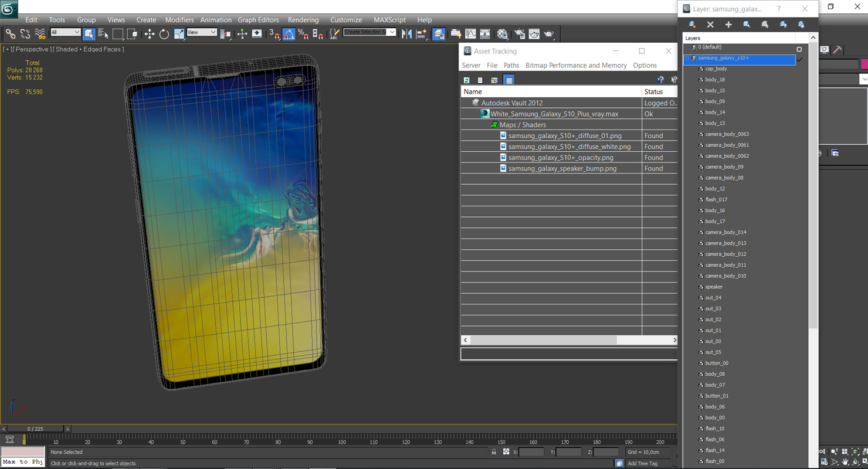Open the Edit menu
868x469 pixels.
(x=31, y=20)
